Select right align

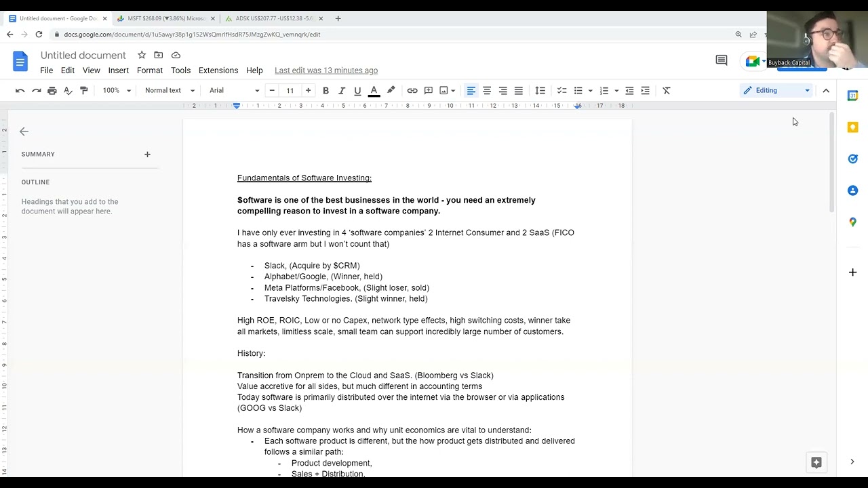[502, 90]
